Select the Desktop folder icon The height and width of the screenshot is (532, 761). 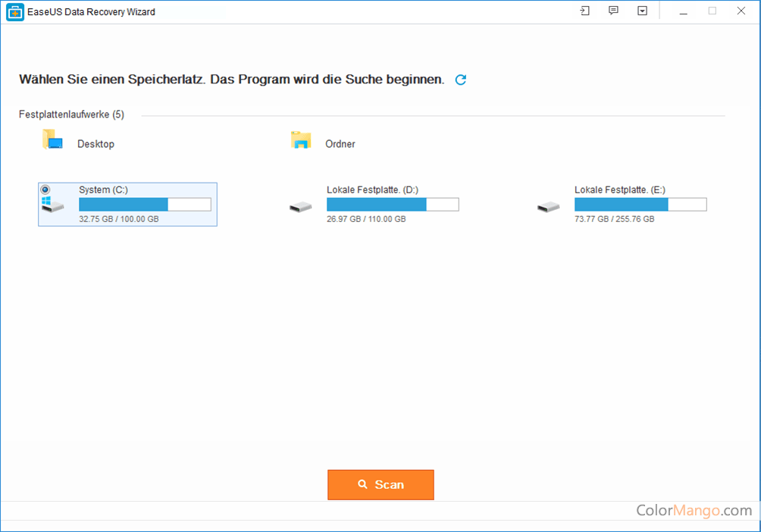click(x=52, y=139)
